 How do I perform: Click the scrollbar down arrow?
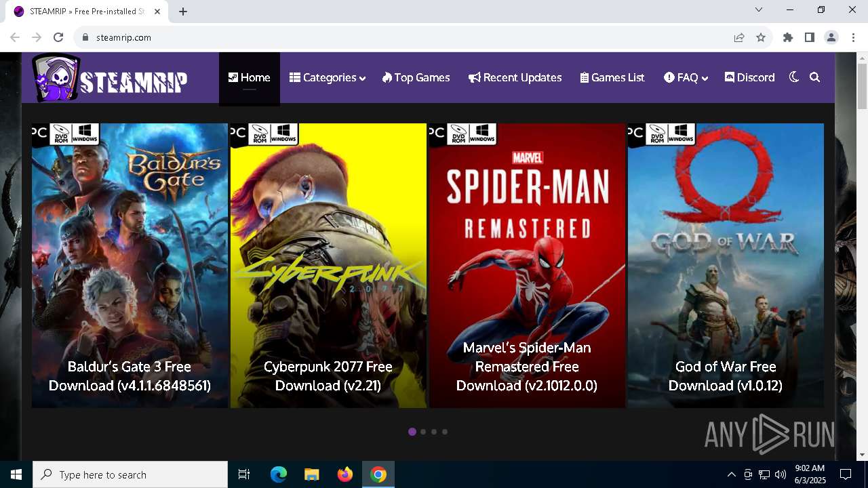pos(862,455)
